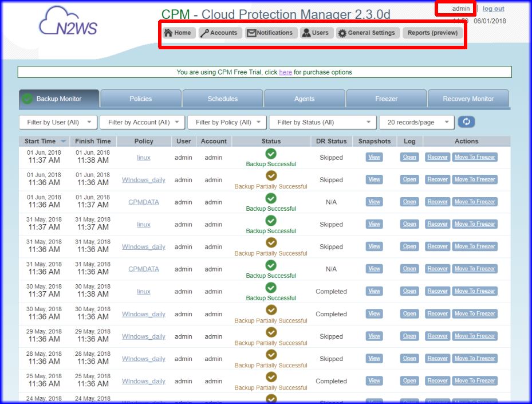
Task: Open the Filter by Status dropdown
Action: 322,122
